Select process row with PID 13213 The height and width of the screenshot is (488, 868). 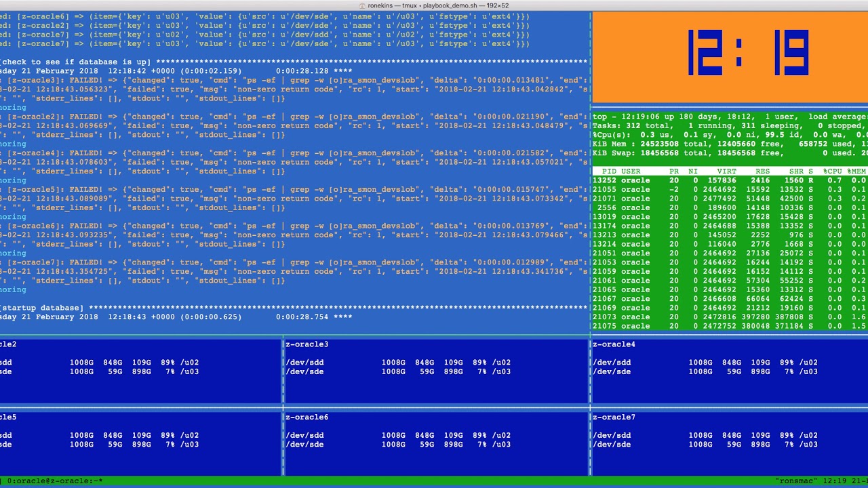tap(730, 235)
